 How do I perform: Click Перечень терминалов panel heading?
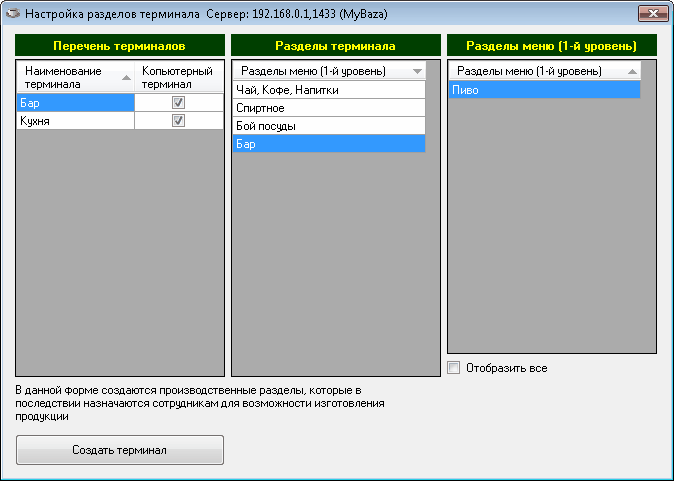120,46
